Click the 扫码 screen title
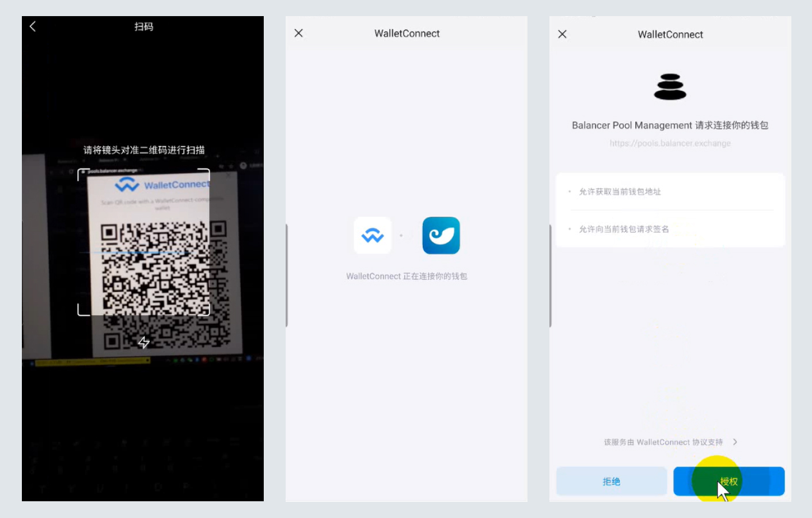Viewport: 812px width, 518px height. pyautogui.click(x=144, y=26)
